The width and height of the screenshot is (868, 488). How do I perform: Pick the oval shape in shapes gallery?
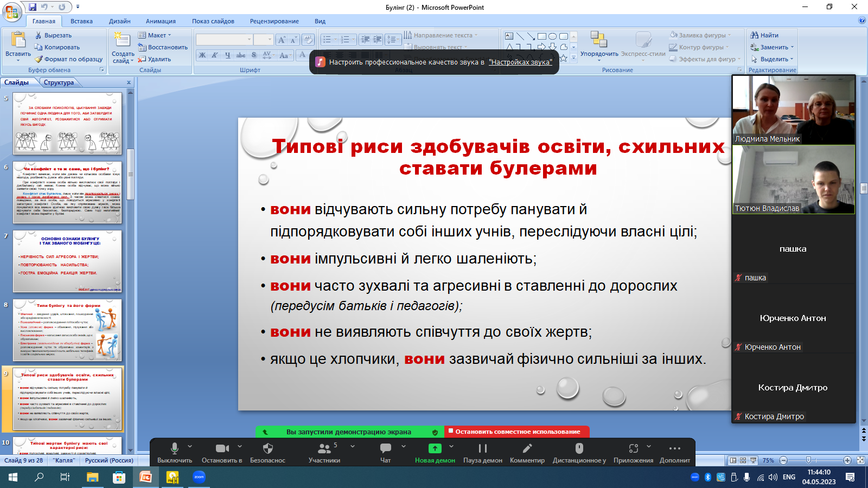(552, 36)
